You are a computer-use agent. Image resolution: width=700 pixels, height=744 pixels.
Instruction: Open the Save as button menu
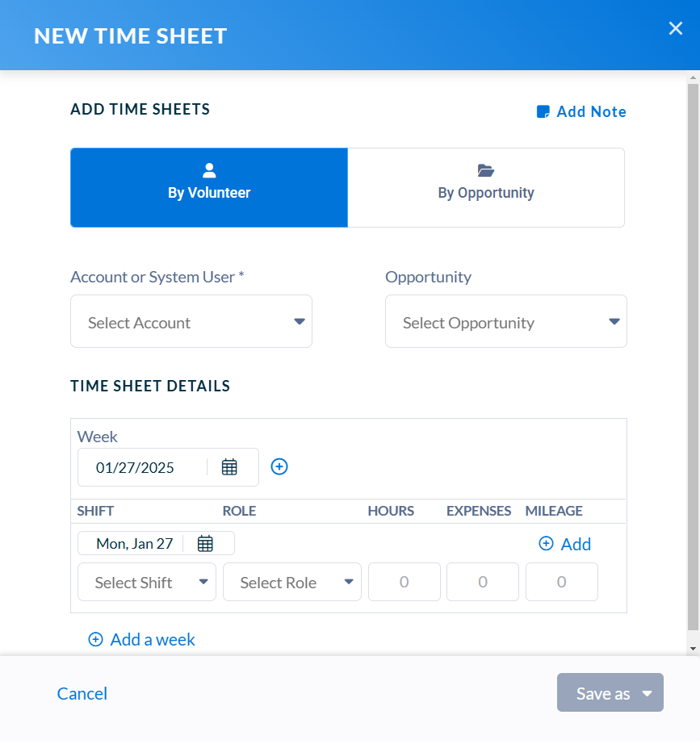point(610,692)
